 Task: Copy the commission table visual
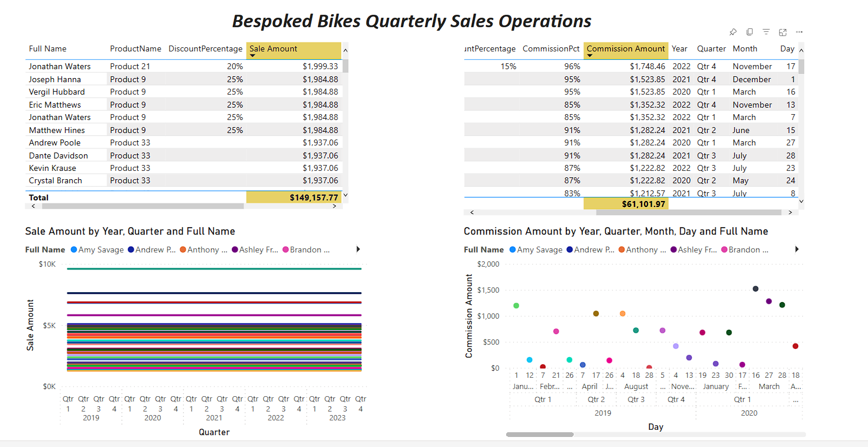(x=750, y=32)
